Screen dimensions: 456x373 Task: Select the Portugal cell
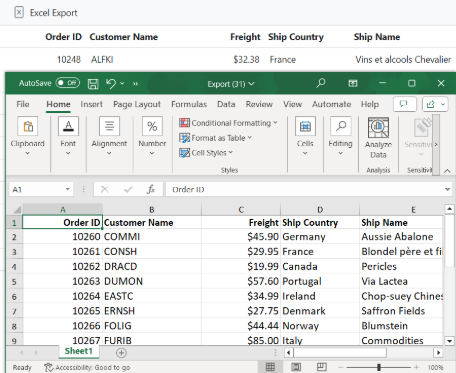[320, 281]
